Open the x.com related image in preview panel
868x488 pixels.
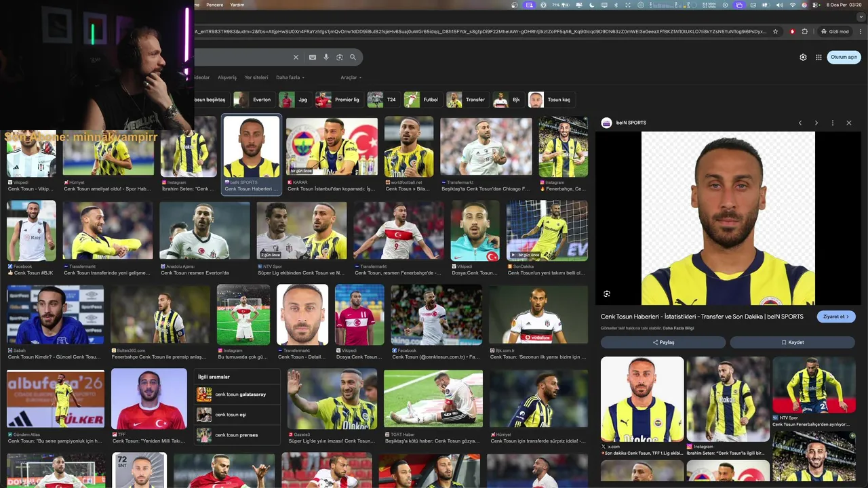[x=642, y=399]
